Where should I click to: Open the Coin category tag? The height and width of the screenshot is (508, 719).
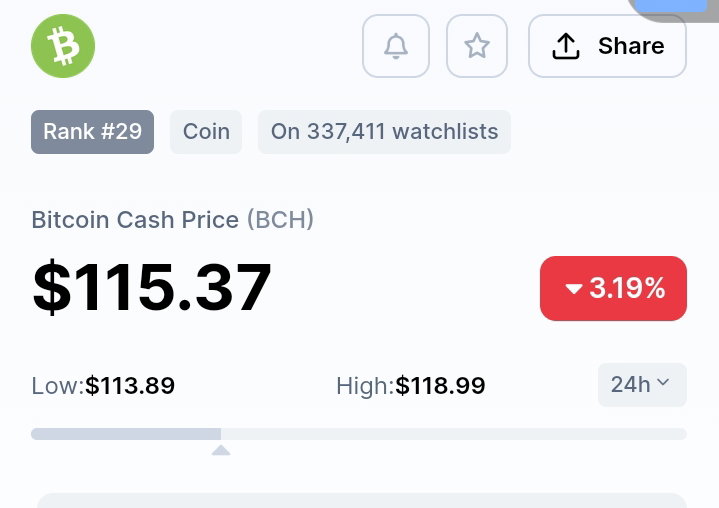click(x=206, y=132)
